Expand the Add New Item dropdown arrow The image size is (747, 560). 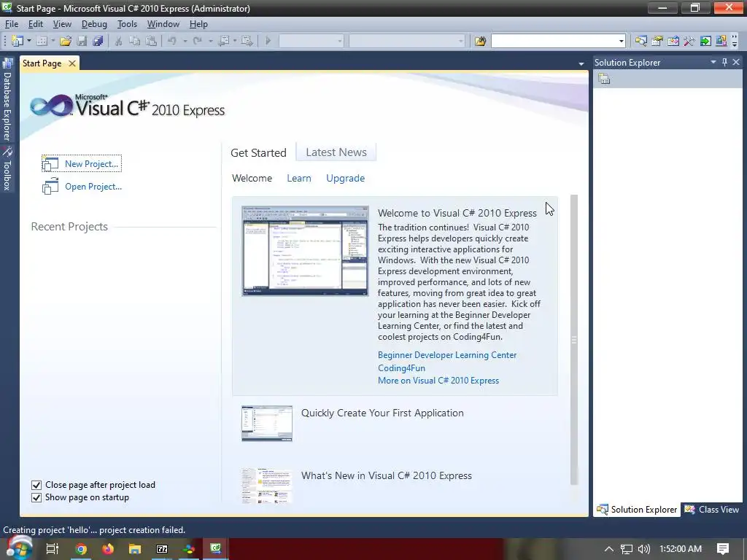[53, 41]
